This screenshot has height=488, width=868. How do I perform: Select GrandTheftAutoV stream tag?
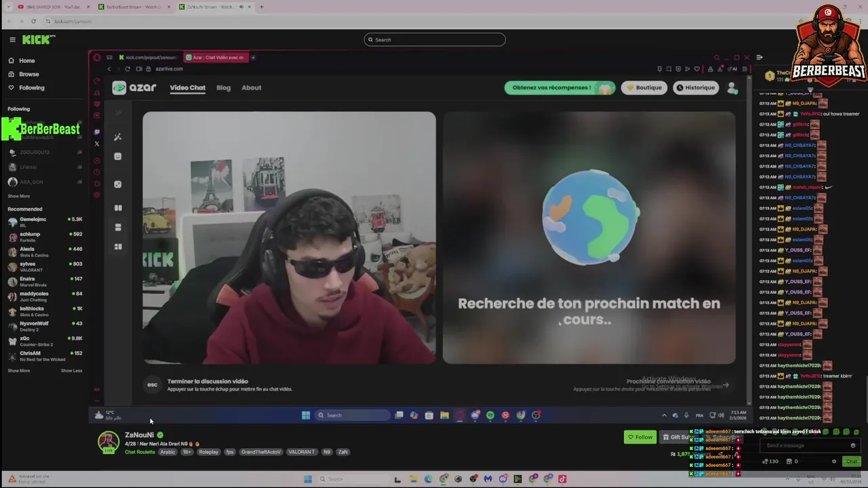coord(261,452)
